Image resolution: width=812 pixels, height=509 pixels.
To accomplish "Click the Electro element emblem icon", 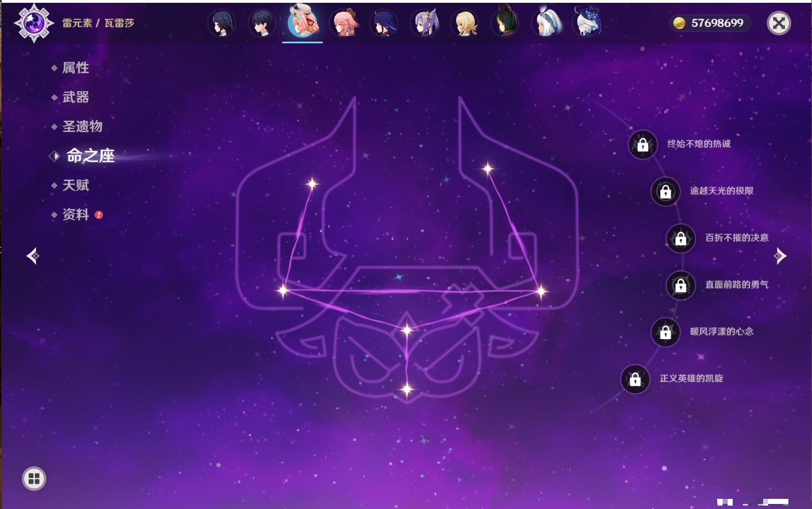I will pyautogui.click(x=34, y=23).
